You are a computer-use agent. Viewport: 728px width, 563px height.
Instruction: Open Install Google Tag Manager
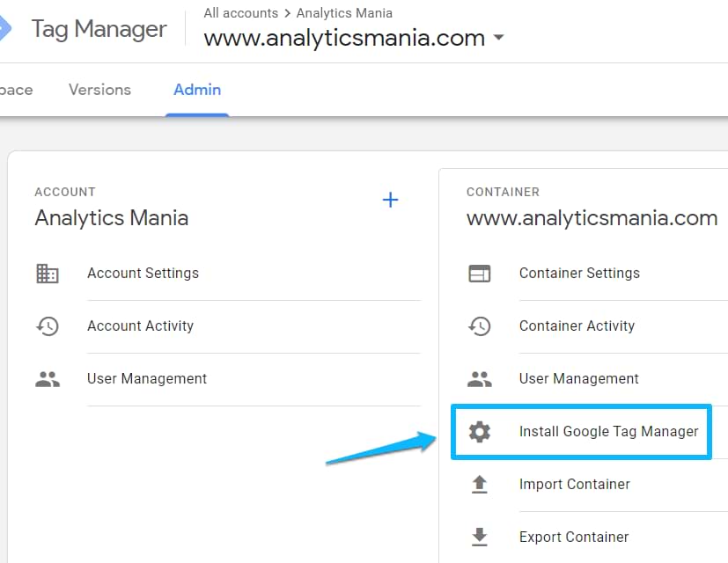pyautogui.click(x=608, y=432)
